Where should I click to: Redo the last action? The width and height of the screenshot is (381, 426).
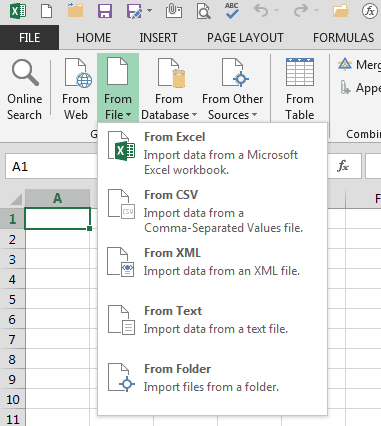coord(301,11)
